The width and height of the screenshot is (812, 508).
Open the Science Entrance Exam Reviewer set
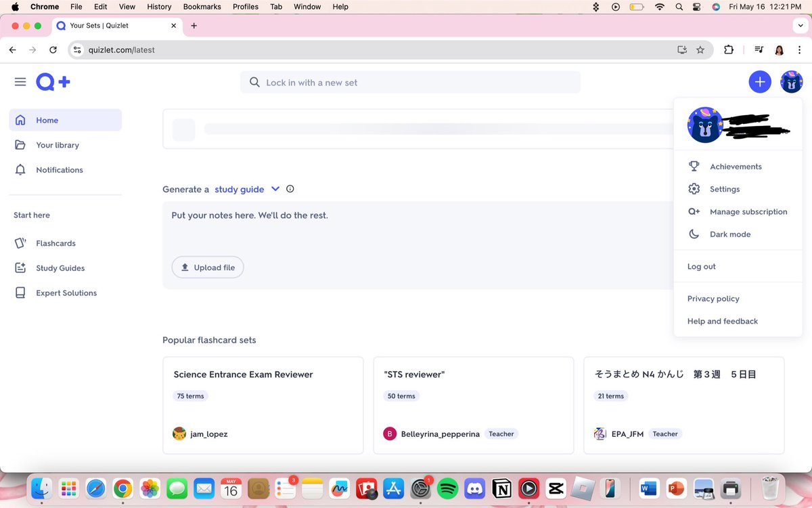(263, 405)
